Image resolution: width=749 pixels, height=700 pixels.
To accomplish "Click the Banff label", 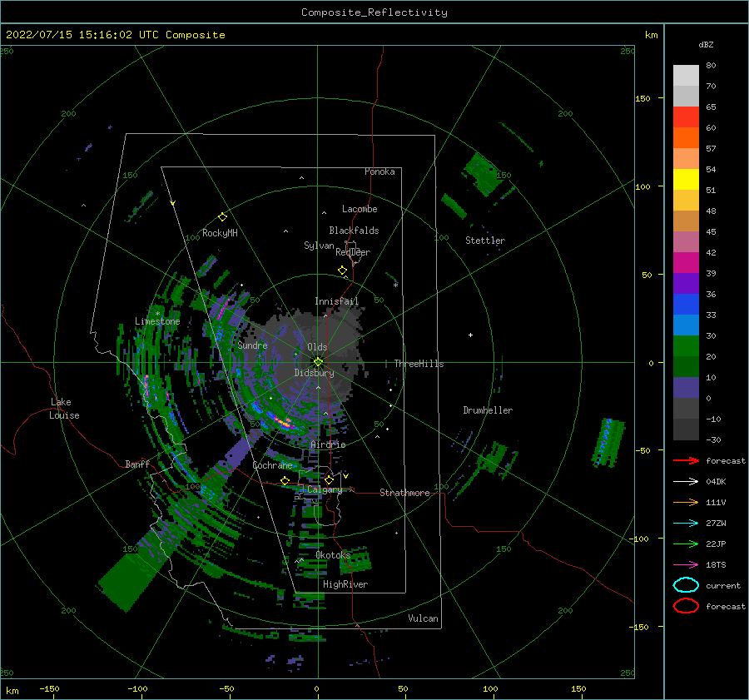I will click(137, 464).
